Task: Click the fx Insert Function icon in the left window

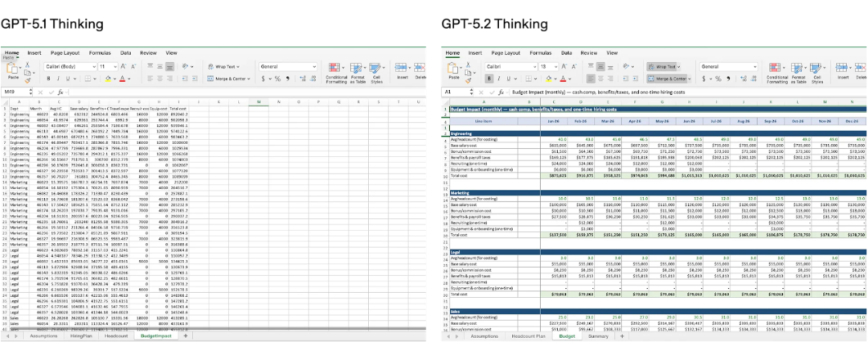Action: pyautogui.click(x=61, y=92)
